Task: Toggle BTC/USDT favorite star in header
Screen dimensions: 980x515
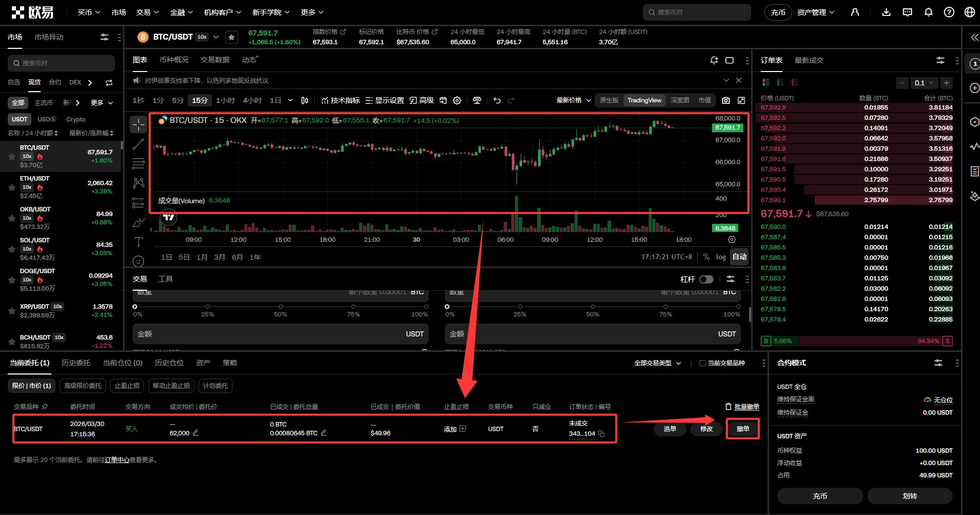Action: [x=231, y=37]
